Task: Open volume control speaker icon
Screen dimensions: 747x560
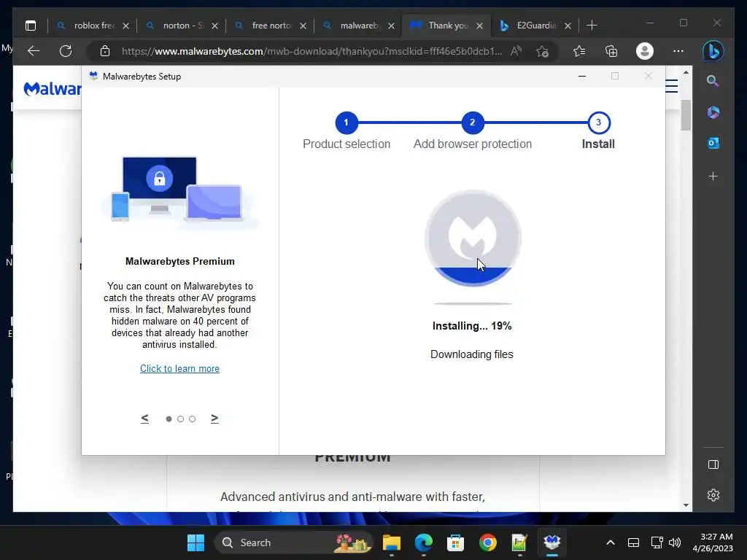Action: point(675,542)
